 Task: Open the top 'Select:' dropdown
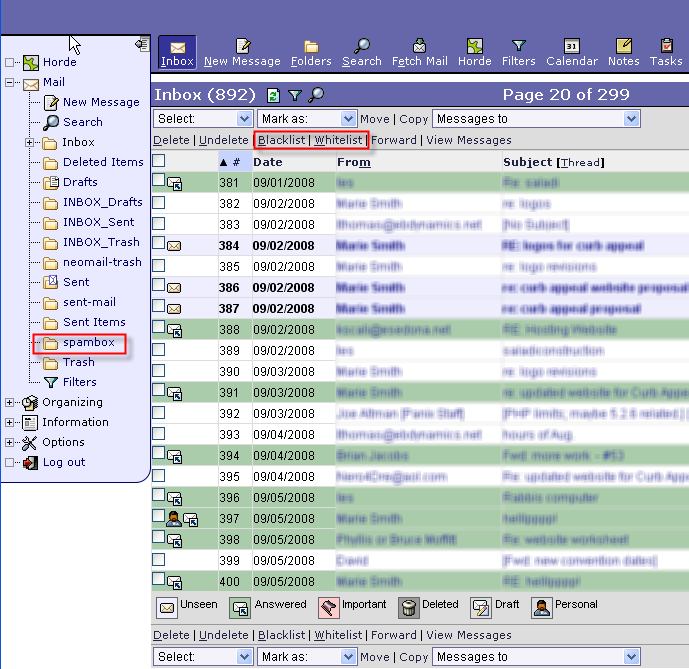tap(203, 119)
